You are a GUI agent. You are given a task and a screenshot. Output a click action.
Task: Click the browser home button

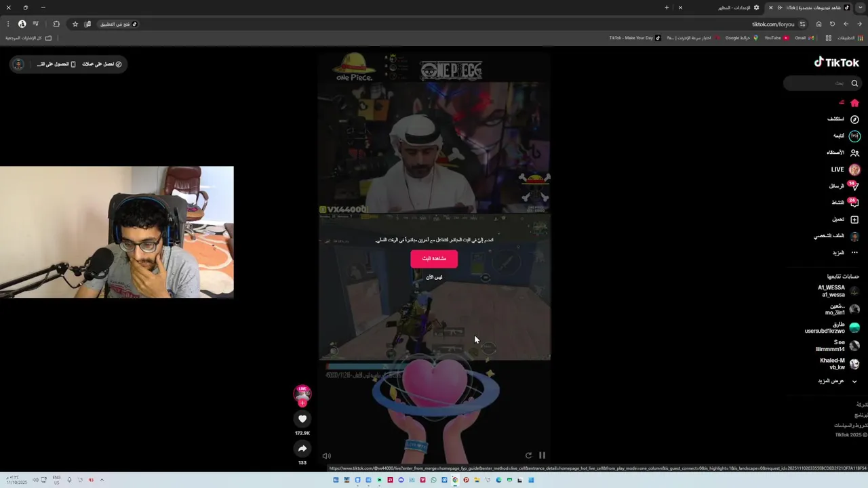click(818, 24)
